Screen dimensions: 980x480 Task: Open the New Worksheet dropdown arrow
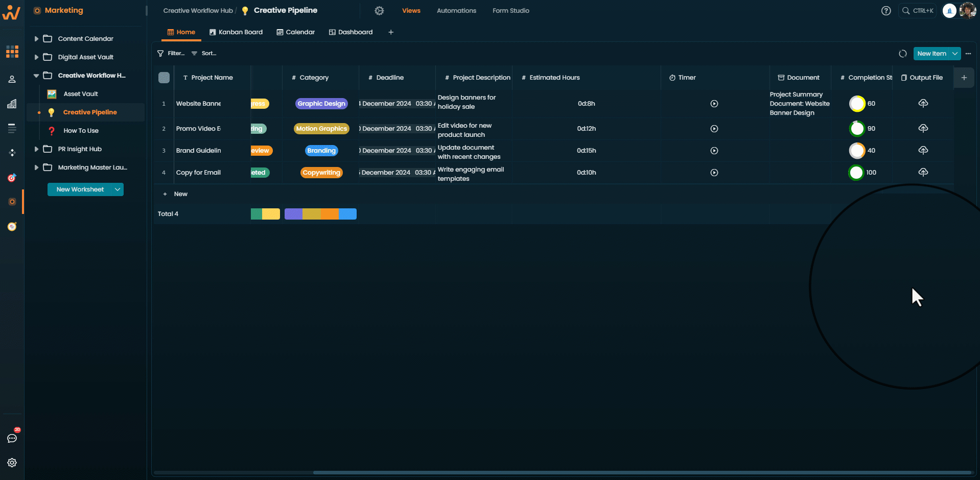click(x=118, y=189)
